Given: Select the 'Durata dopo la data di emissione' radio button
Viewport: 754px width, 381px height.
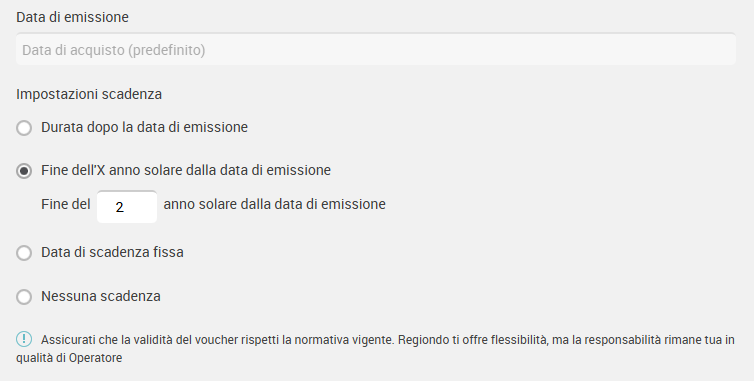Looking at the screenshot, I should (24, 128).
